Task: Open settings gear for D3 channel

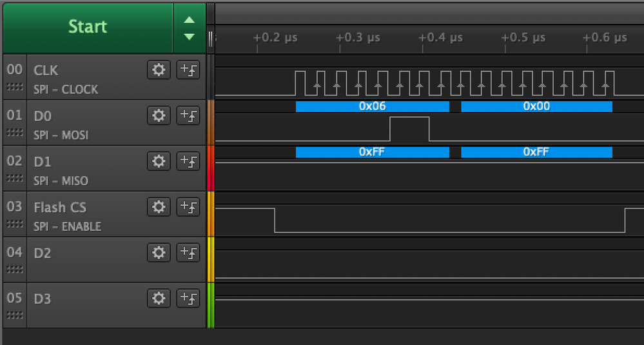Action: coord(159,298)
